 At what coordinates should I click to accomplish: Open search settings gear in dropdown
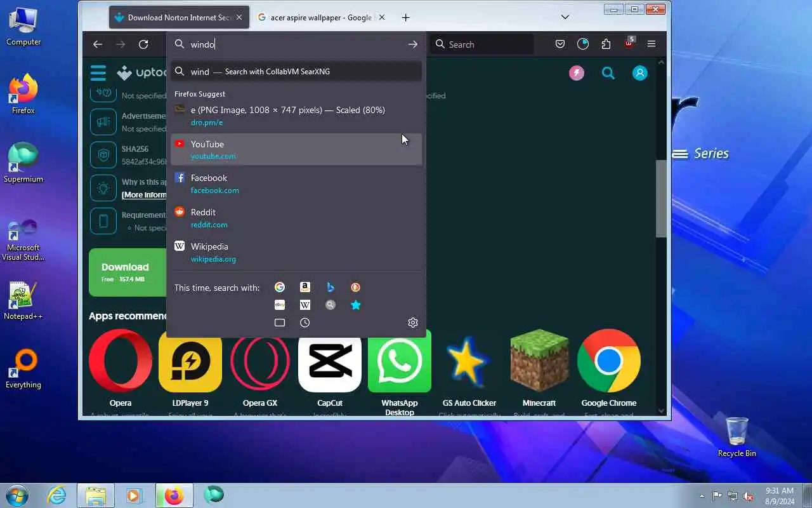413,323
